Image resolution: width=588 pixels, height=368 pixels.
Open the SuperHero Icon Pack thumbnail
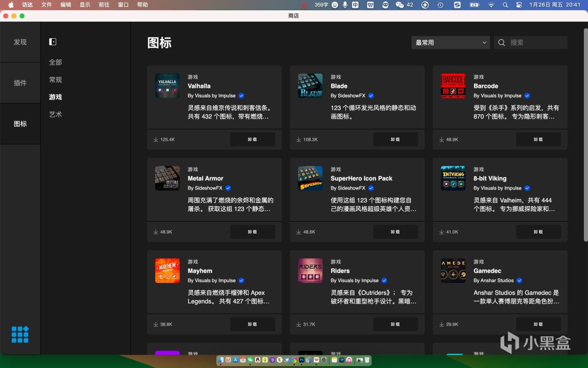[x=310, y=178]
